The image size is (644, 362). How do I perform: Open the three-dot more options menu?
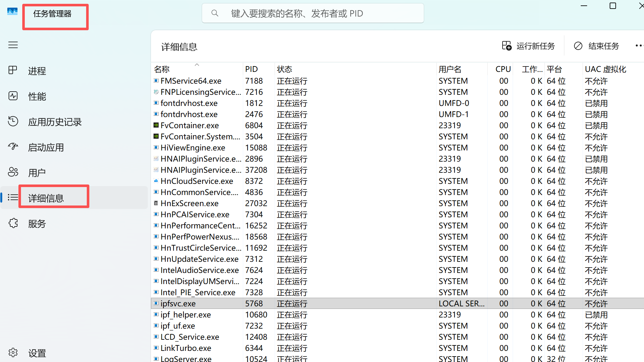tap(639, 46)
